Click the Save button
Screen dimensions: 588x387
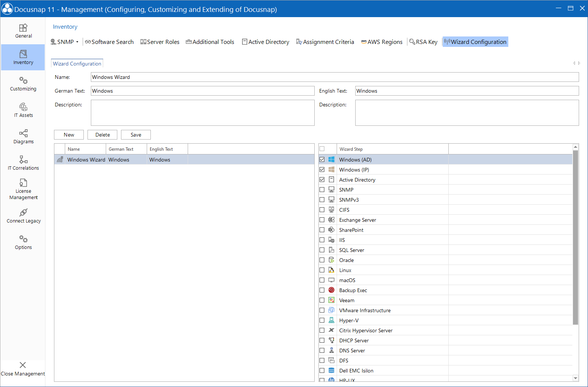coord(136,135)
